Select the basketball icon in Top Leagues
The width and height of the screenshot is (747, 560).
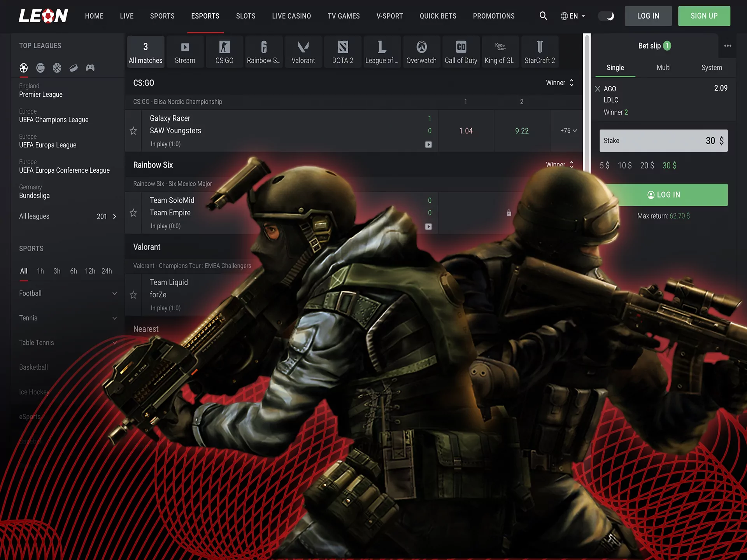pyautogui.click(x=57, y=68)
